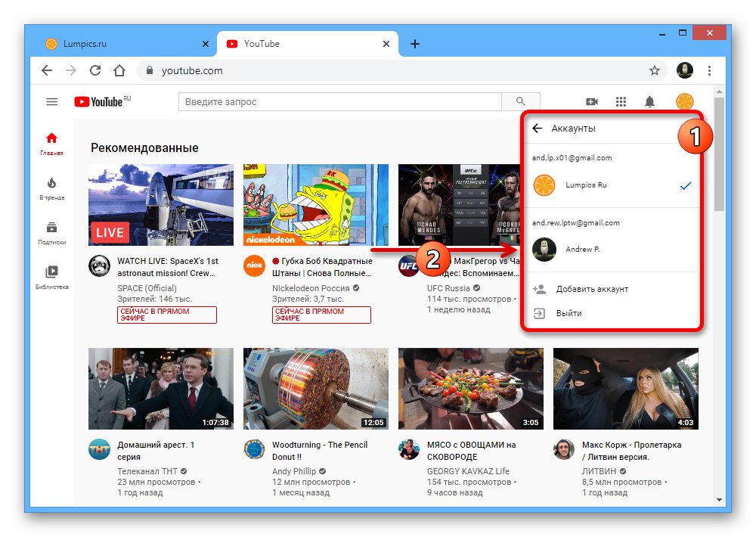Screen dimensions: 756x537
Task: Click the browser back arrow
Action: 47,70
